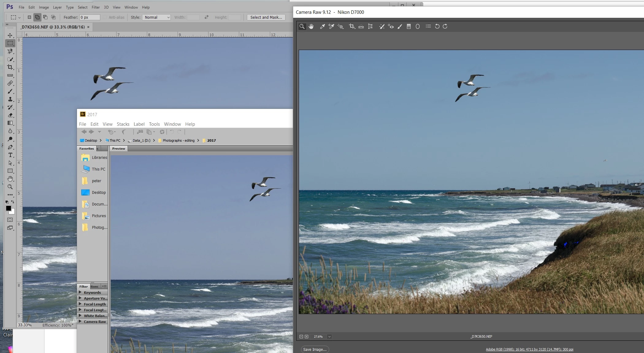Select the Straighten tool in Camera Raw
Viewport: 644px width, 353px height.
361,26
